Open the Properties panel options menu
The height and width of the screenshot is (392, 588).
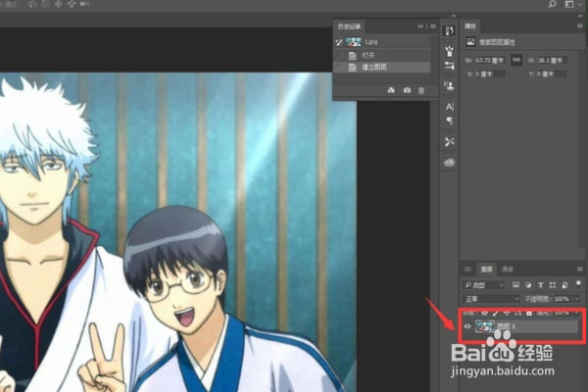(580, 25)
